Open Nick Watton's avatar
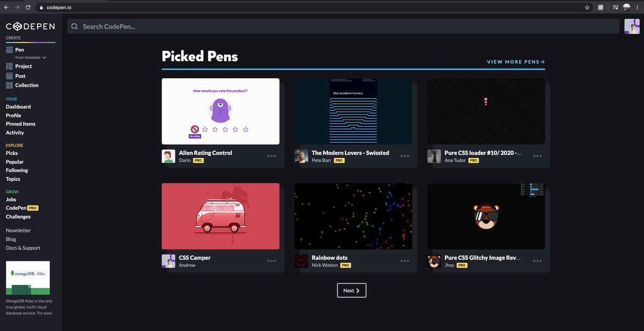Screen dimensions: 644x331 pos(301,261)
